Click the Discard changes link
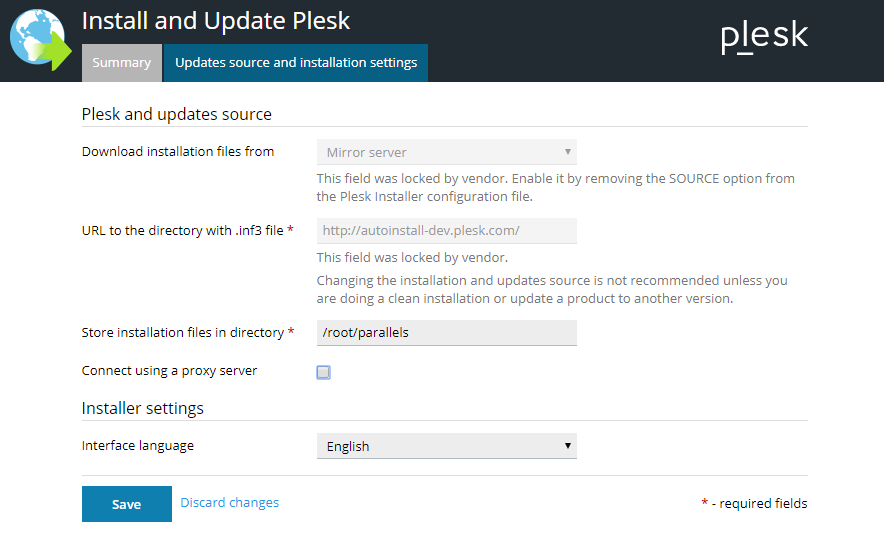The width and height of the screenshot is (884, 538). (x=229, y=502)
